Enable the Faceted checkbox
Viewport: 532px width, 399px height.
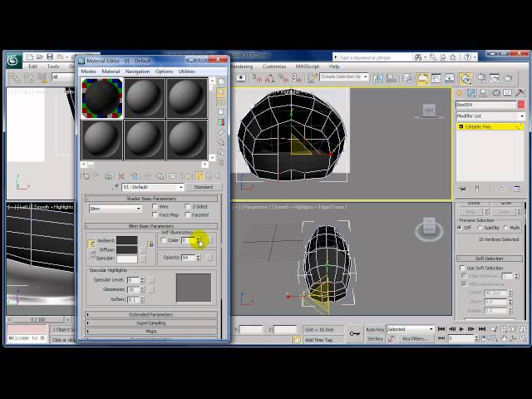[x=188, y=214]
